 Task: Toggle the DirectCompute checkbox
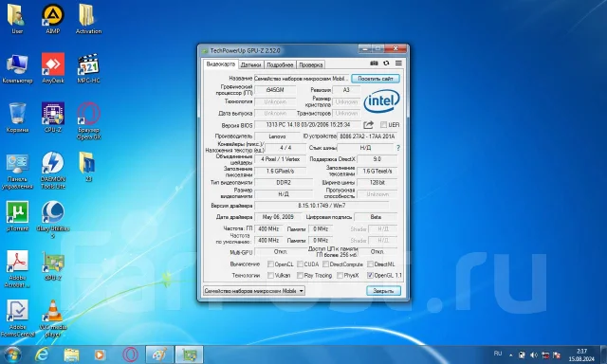tap(325, 264)
